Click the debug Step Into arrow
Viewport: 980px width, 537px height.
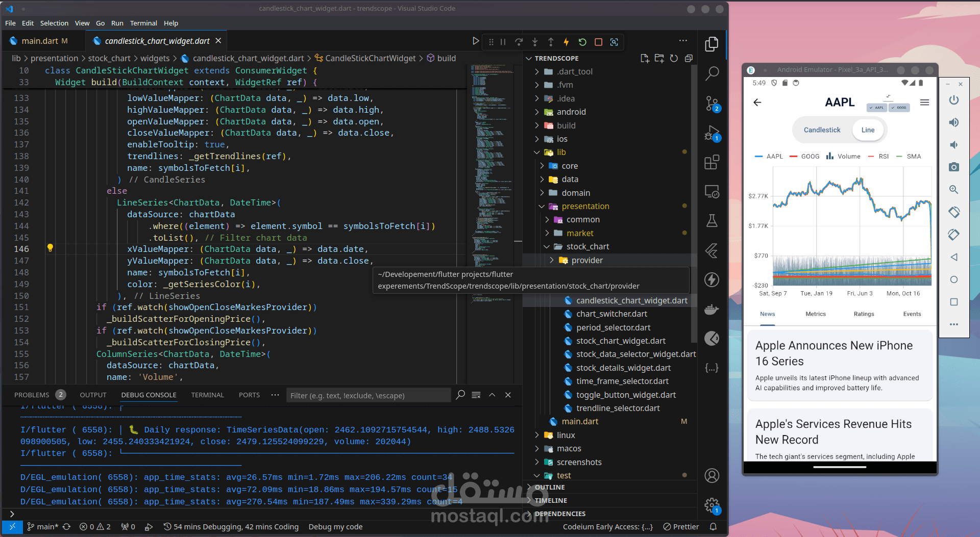pyautogui.click(x=535, y=42)
